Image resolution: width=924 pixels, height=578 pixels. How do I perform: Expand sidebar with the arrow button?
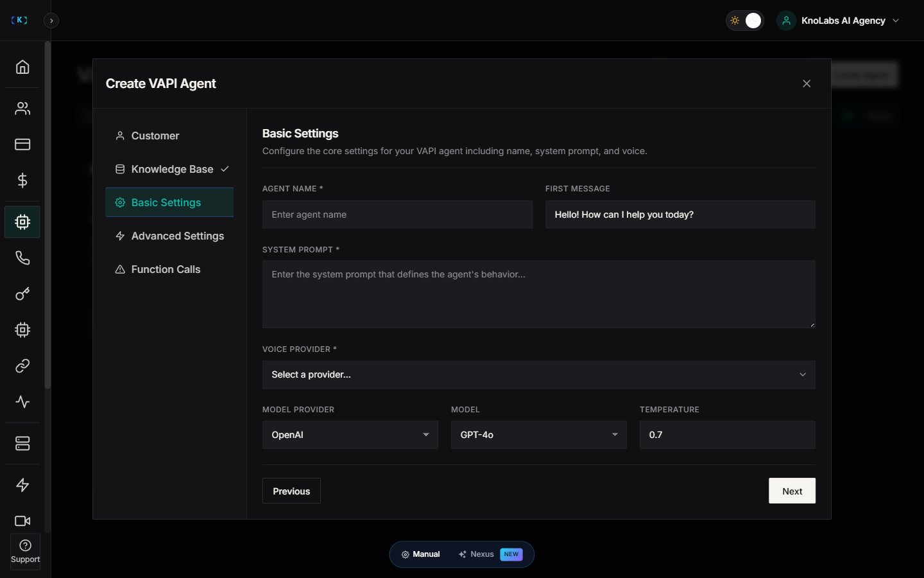[51, 21]
